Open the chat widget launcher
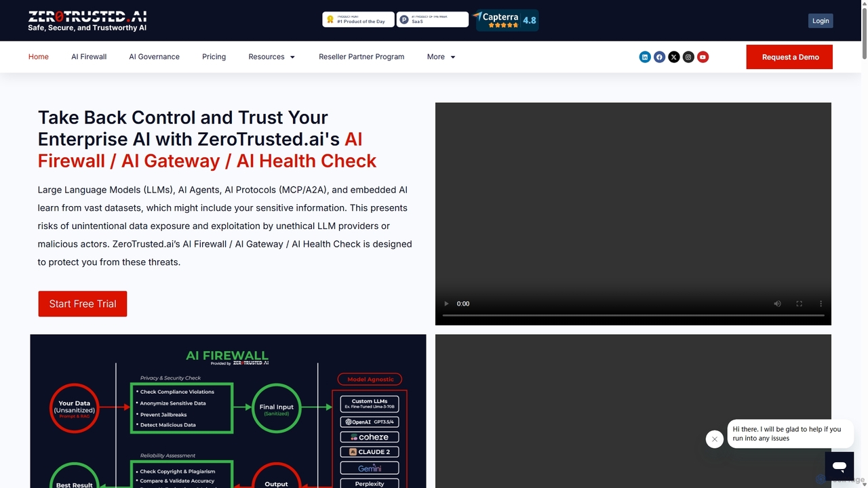This screenshot has height=488, width=868. [839, 467]
